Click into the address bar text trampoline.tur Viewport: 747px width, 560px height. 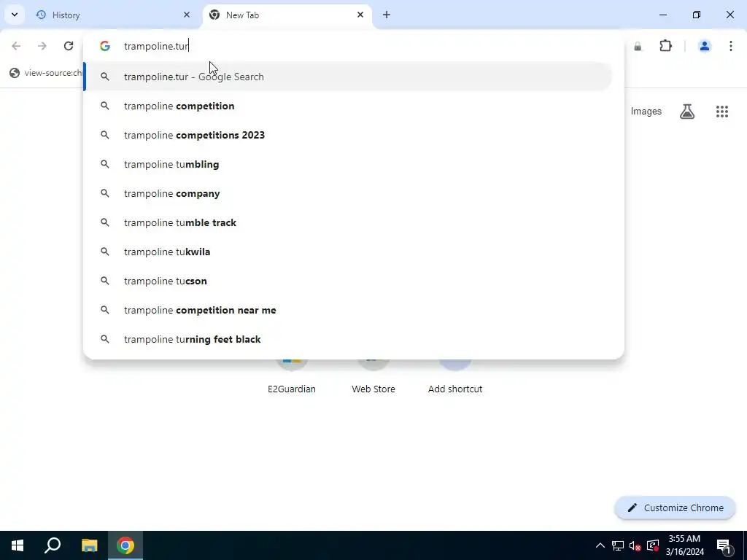156,46
